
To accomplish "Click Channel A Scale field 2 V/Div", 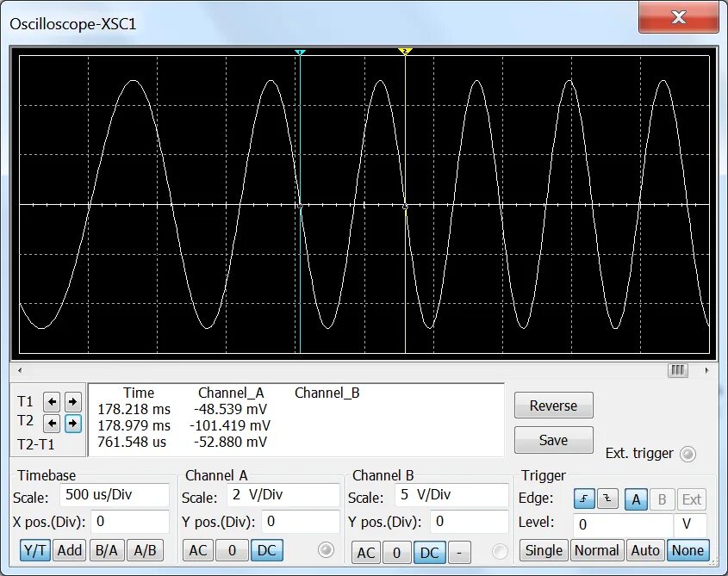I will [283, 495].
